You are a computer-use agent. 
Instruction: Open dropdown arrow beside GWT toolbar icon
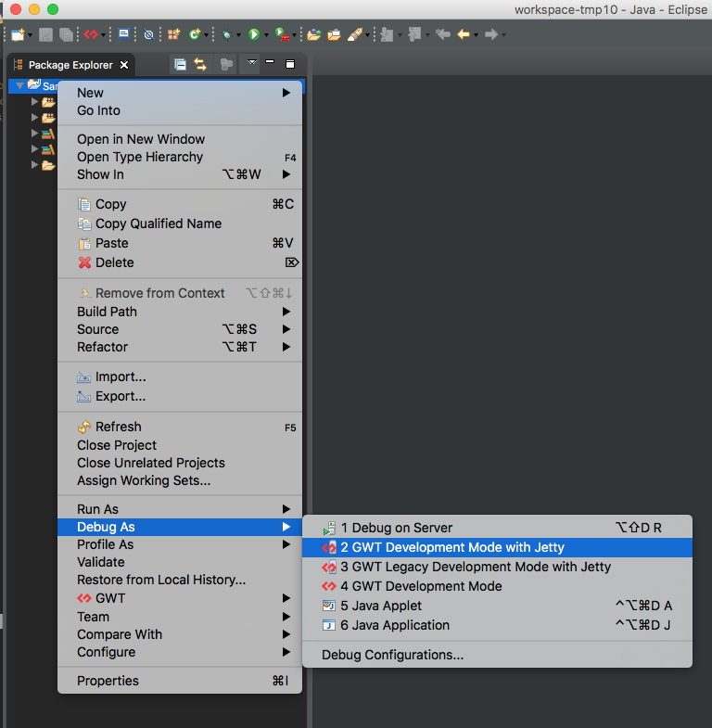(x=103, y=35)
